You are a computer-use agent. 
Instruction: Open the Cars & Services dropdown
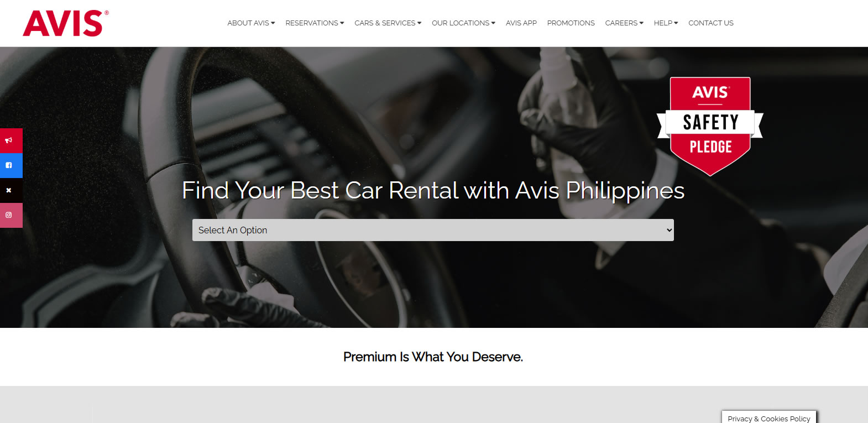point(388,23)
